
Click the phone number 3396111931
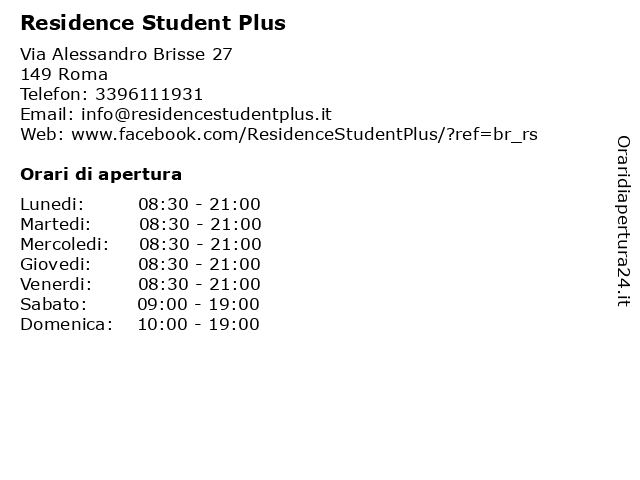[x=149, y=94]
